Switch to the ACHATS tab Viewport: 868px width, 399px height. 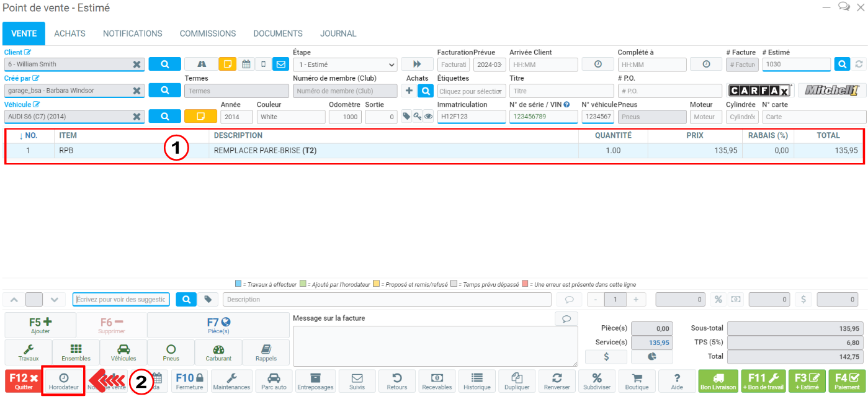(x=69, y=34)
